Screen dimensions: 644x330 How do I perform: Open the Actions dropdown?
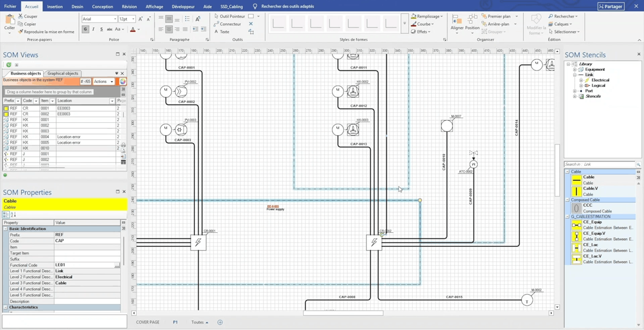coord(104,82)
